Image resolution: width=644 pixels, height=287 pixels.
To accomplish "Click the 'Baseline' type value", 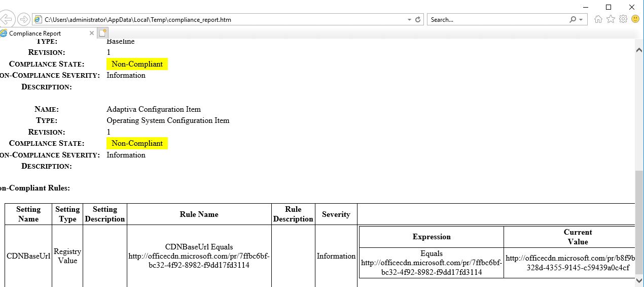I will (x=121, y=41).
